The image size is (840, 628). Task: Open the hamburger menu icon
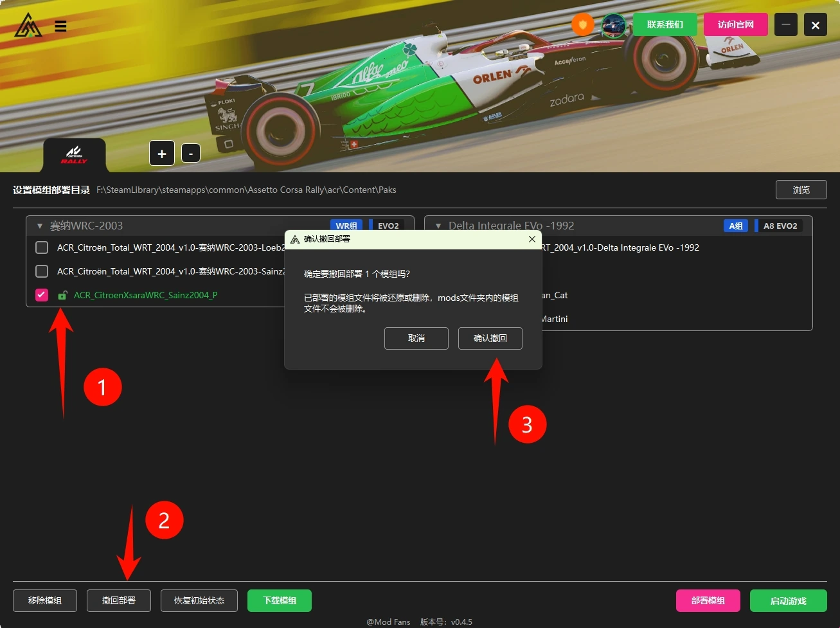(60, 26)
